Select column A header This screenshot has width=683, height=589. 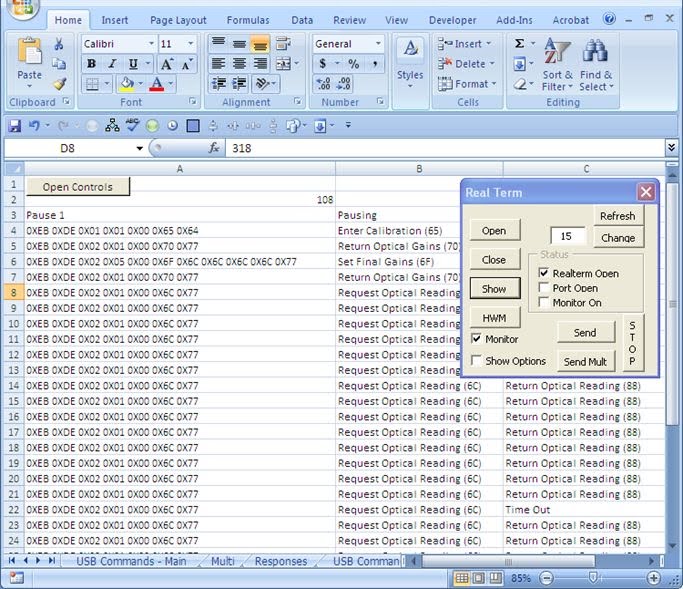click(x=180, y=169)
